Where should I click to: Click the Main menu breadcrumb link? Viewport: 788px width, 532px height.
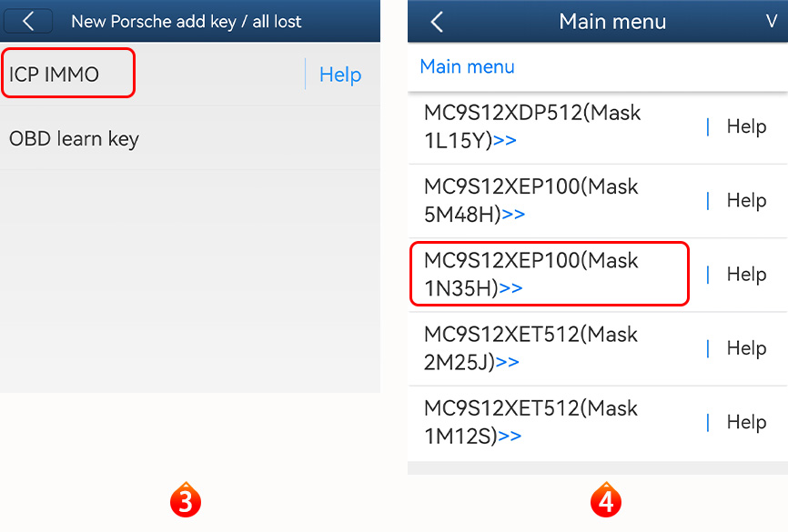[467, 66]
